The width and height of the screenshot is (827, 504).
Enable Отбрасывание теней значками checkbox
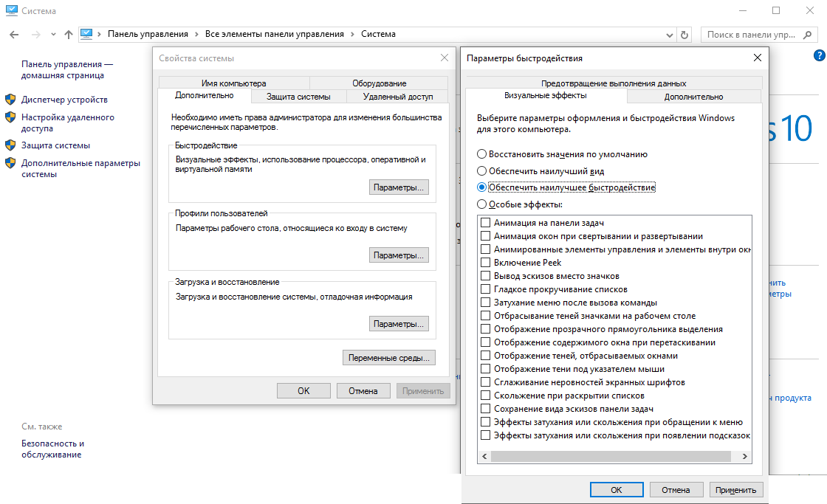[x=486, y=315]
